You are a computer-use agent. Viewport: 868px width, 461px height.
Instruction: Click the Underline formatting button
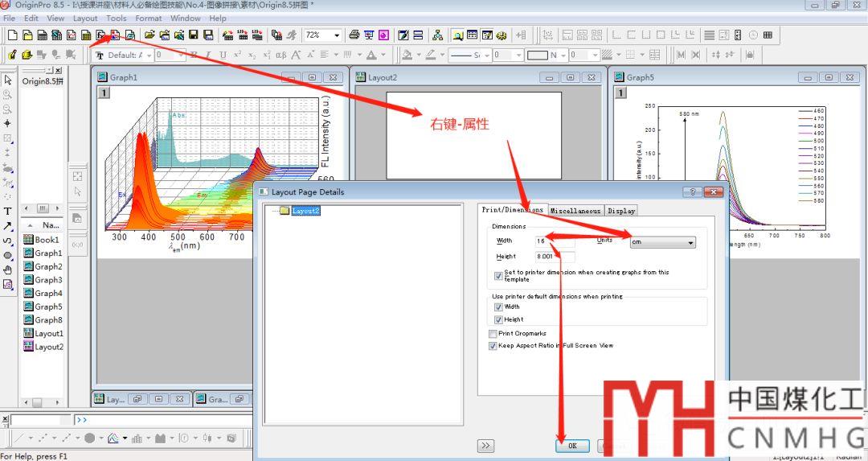(x=223, y=56)
